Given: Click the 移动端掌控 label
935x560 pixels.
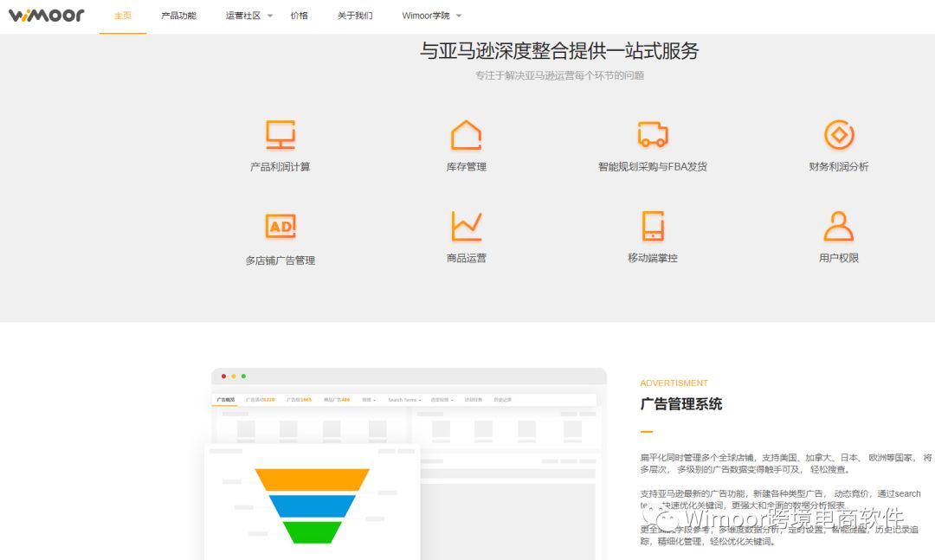Looking at the screenshot, I should click(653, 258).
